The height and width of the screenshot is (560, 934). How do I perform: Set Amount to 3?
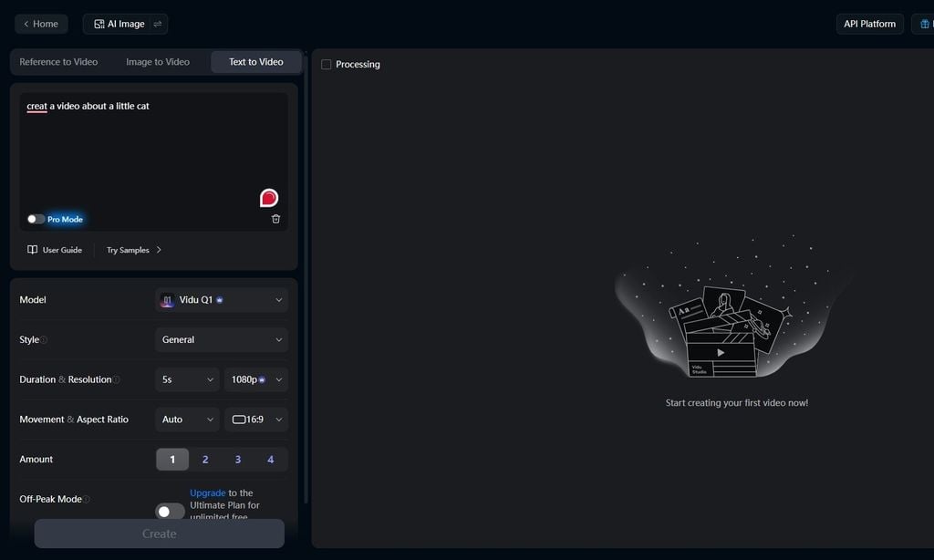(x=238, y=460)
